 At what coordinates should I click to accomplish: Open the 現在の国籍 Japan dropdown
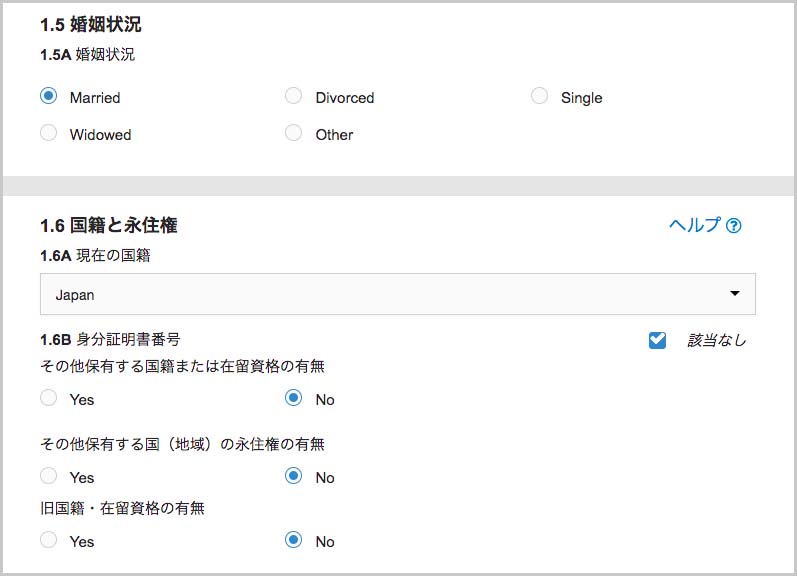[398, 294]
